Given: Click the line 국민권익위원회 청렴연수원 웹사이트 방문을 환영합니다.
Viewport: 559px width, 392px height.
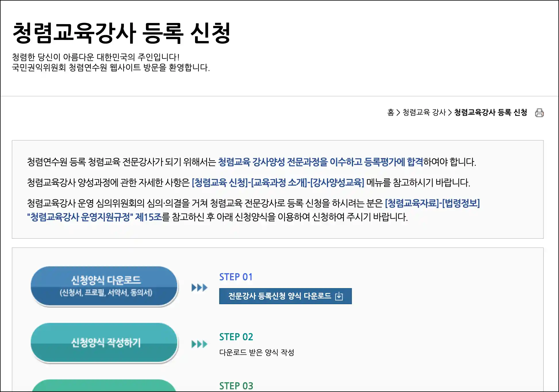Looking at the screenshot, I should 111,68.
